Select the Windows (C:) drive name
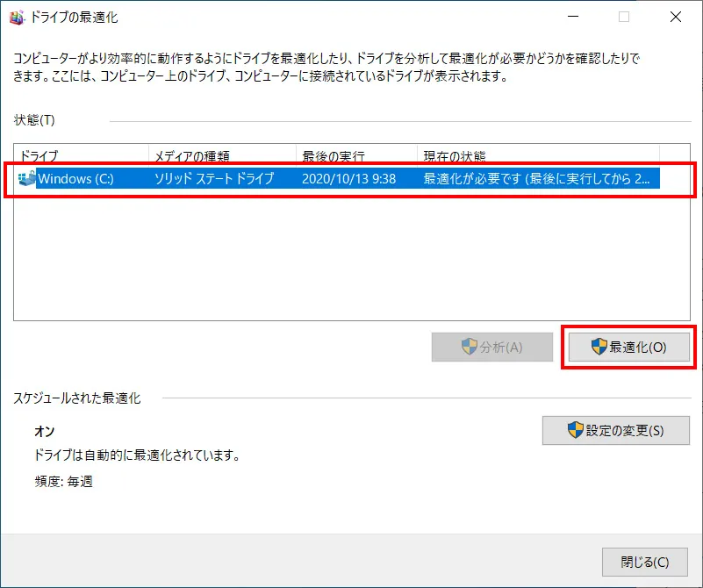Viewport: 703px width, 588px height. pos(75,178)
